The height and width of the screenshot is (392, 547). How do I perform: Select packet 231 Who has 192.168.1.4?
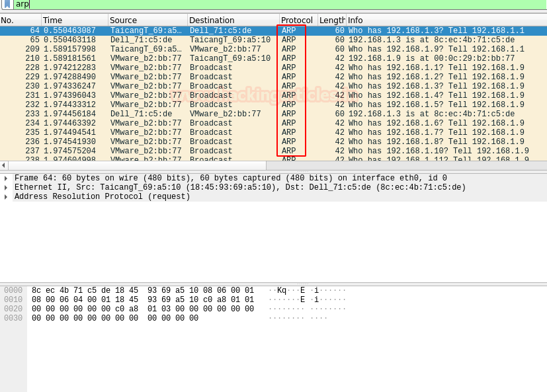[x=274, y=95]
